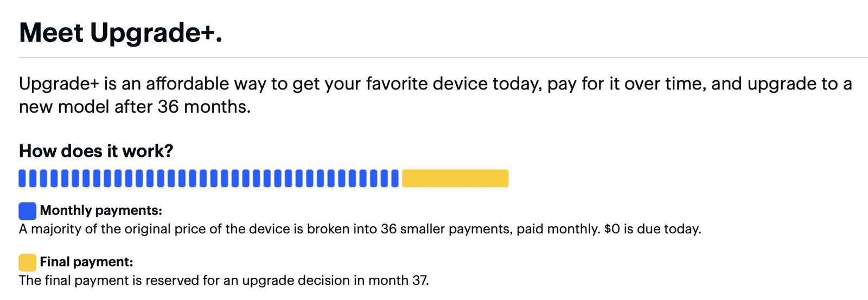
Task: Click the yellow Final payment legend square
Action: 27,263
